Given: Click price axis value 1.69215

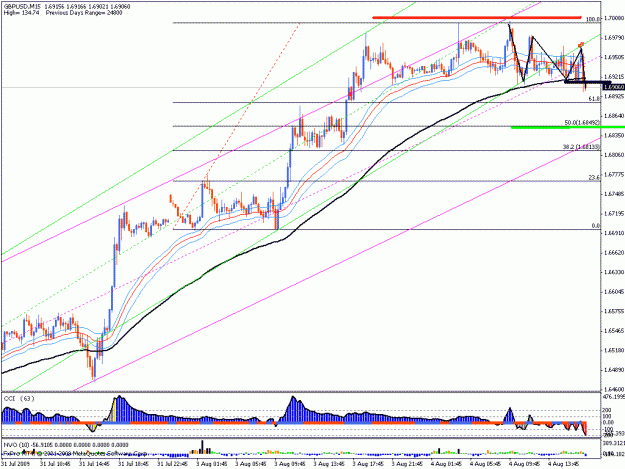Looking at the screenshot, I should point(614,77).
